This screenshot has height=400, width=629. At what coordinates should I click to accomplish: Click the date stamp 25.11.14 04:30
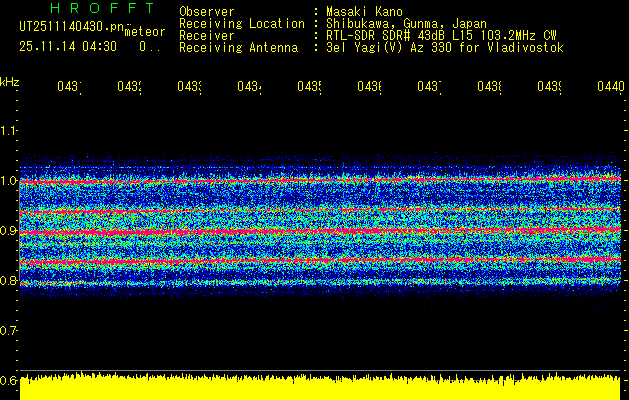(x=68, y=47)
